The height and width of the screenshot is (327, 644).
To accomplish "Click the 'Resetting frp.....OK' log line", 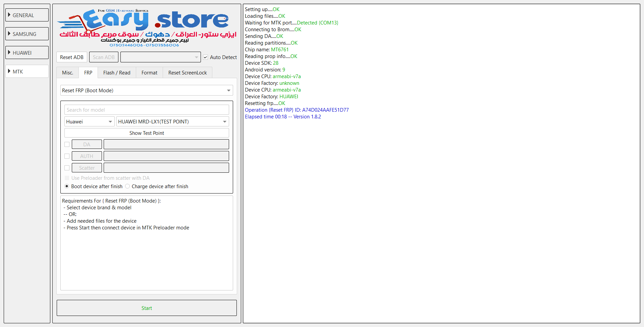I will 265,103.
